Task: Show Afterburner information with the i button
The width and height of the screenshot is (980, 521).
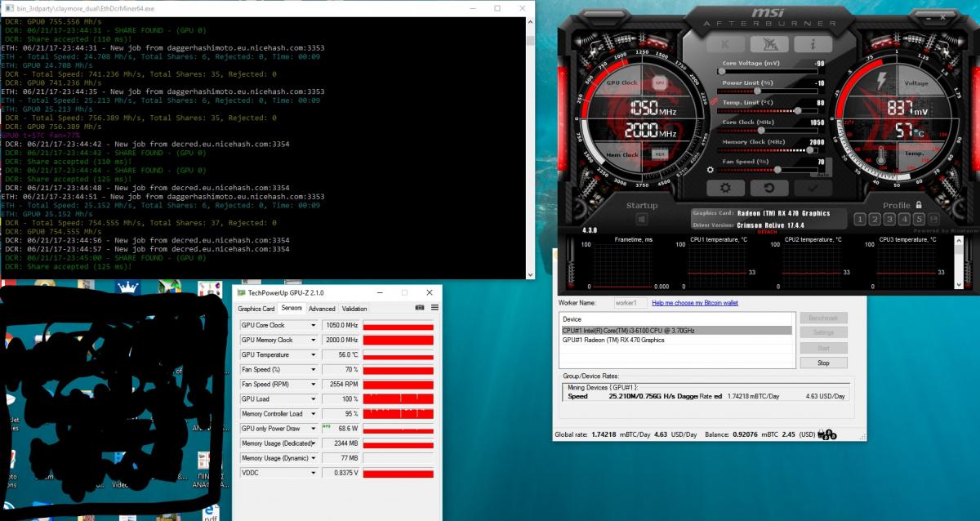Action: (x=813, y=44)
